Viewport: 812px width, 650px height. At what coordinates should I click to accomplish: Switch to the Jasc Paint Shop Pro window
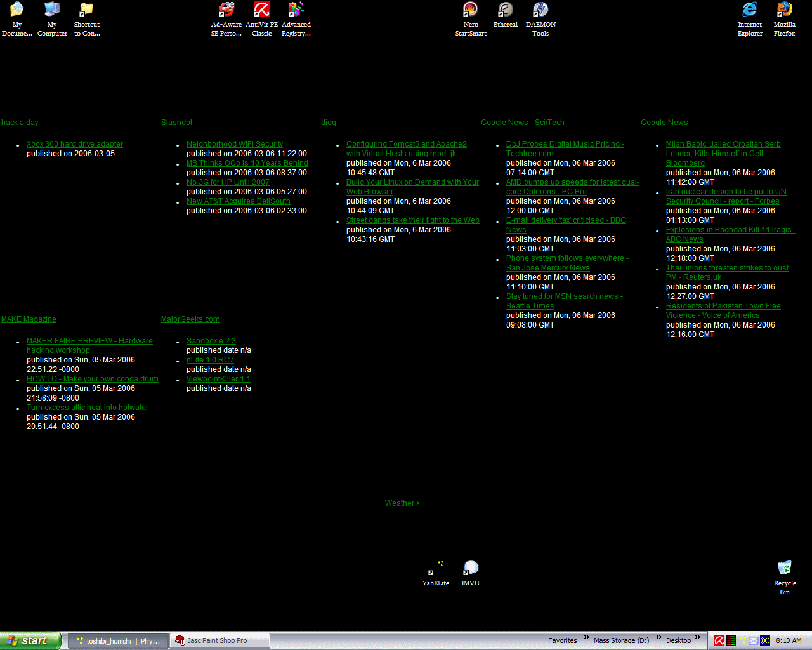coord(219,640)
